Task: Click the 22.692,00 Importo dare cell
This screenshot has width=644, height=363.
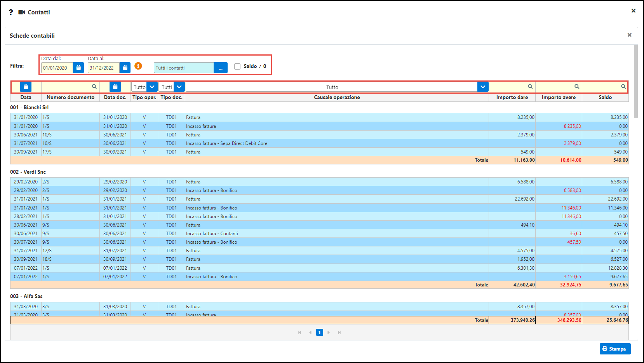Action: (x=512, y=199)
